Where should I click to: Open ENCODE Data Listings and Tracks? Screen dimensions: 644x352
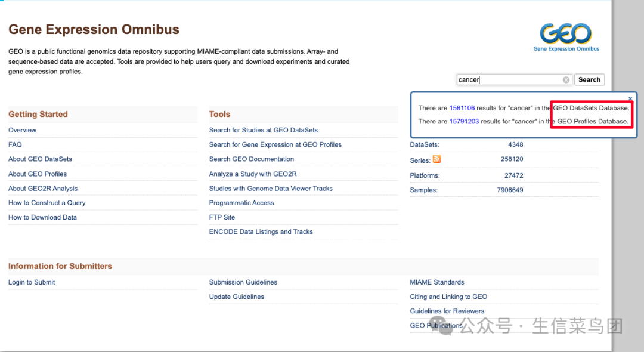pos(261,231)
